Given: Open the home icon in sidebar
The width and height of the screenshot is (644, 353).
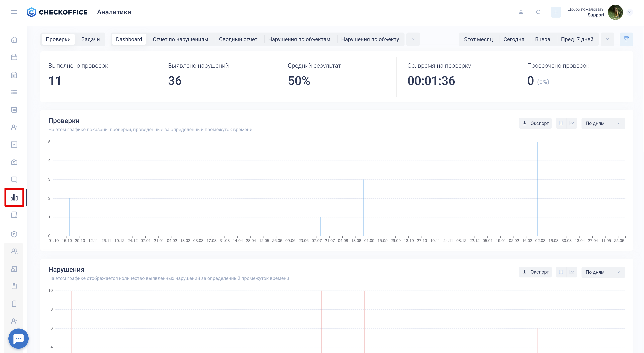Looking at the screenshot, I should click(14, 40).
